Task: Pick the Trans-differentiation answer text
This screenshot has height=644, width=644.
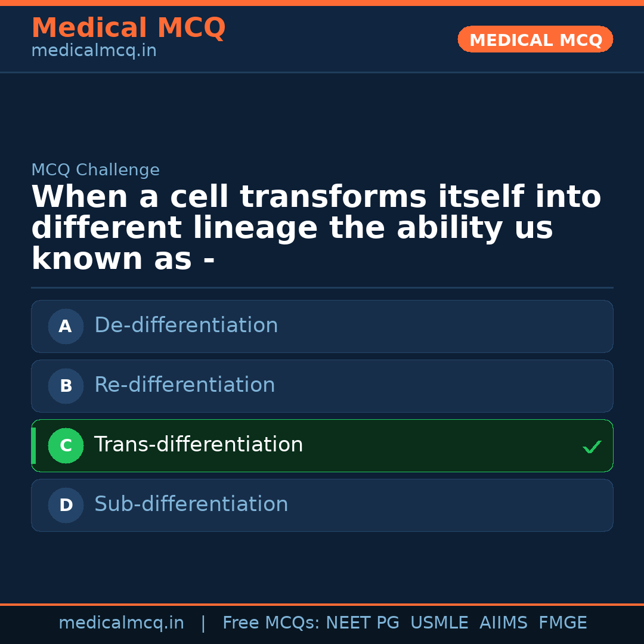Action: 199,445
